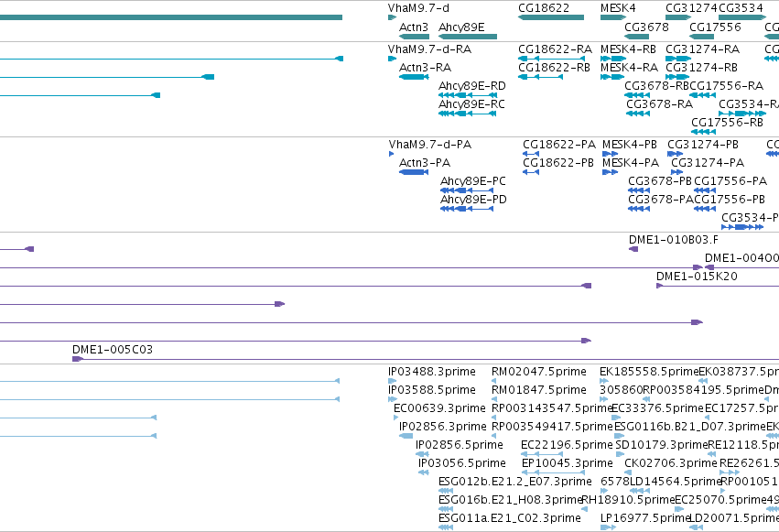Select the CG3678-RA transcript label

click(x=659, y=104)
